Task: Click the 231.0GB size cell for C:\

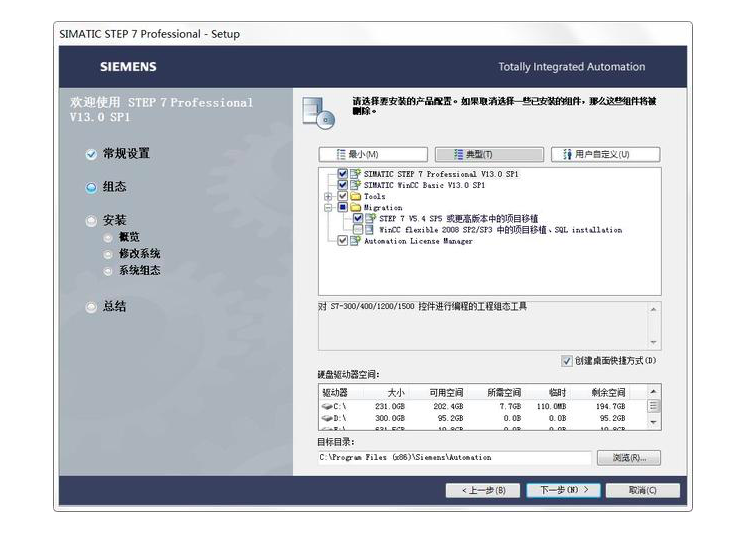Action: [390, 407]
